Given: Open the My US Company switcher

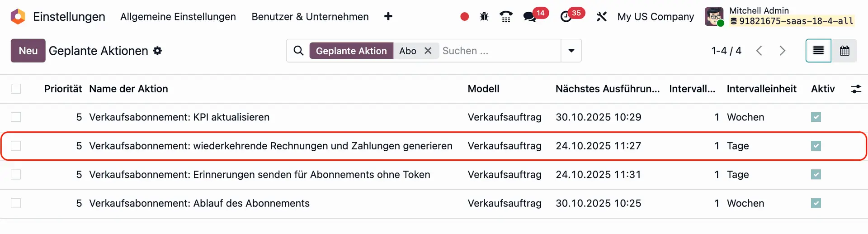Looking at the screenshot, I should click(x=656, y=17).
